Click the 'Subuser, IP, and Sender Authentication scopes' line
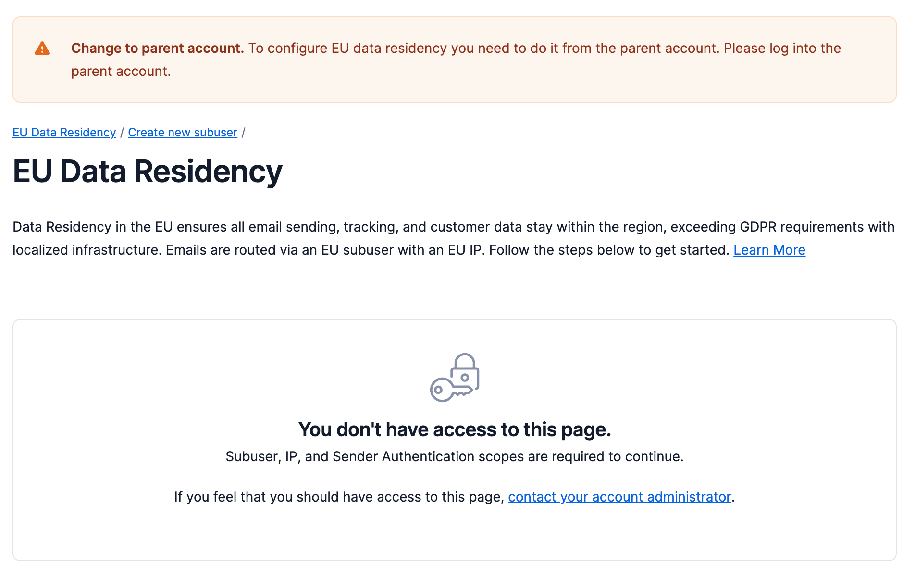 click(455, 456)
